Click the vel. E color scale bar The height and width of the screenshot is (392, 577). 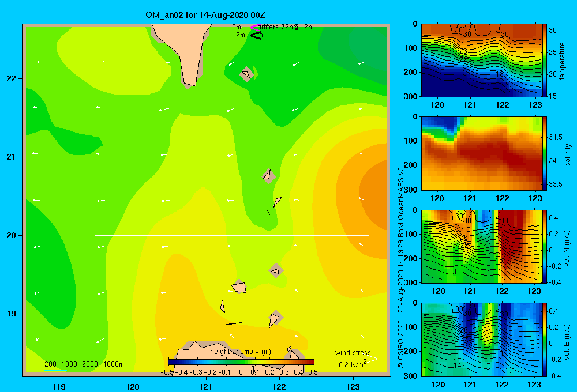point(545,340)
